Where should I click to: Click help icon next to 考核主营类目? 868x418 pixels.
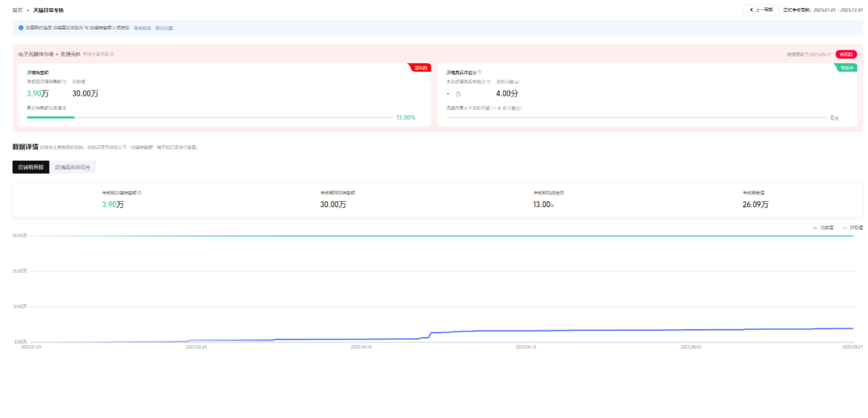point(112,54)
